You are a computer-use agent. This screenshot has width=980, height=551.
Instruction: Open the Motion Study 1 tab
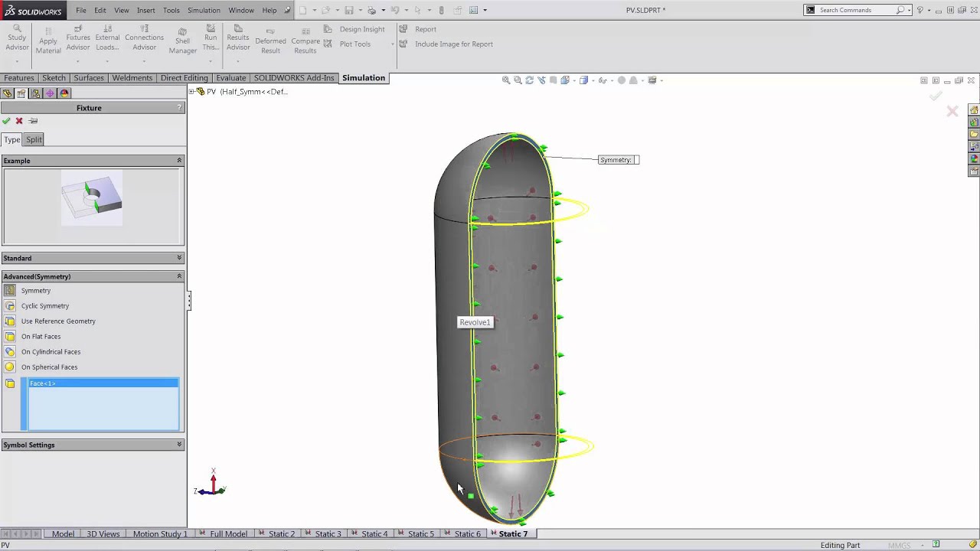click(x=159, y=533)
